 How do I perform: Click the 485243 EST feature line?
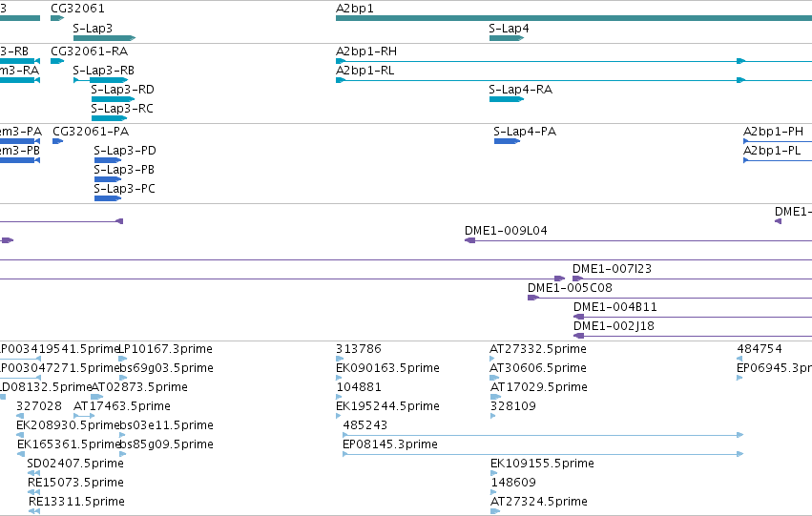[x=543, y=435]
